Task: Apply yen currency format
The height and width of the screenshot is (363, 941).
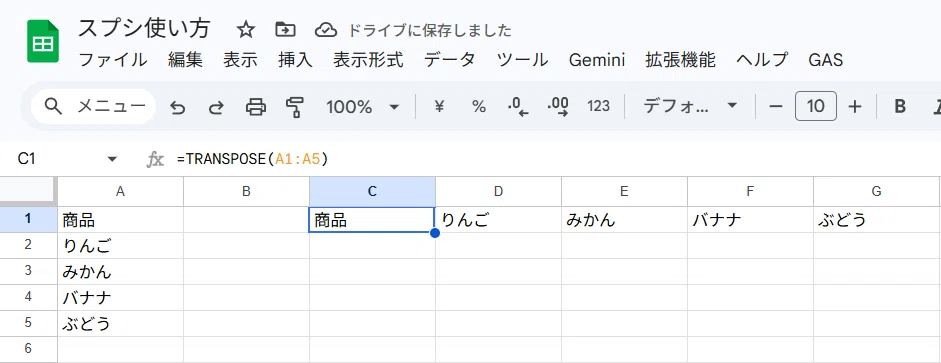Action: tap(439, 107)
